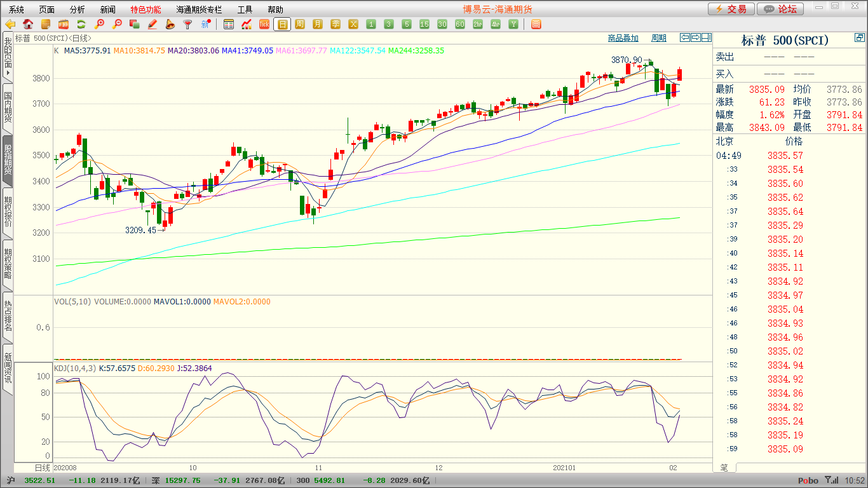Viewport: 868px width, 488px height.
Task: Open the 特色功能 menu
Action: (146, 10)
